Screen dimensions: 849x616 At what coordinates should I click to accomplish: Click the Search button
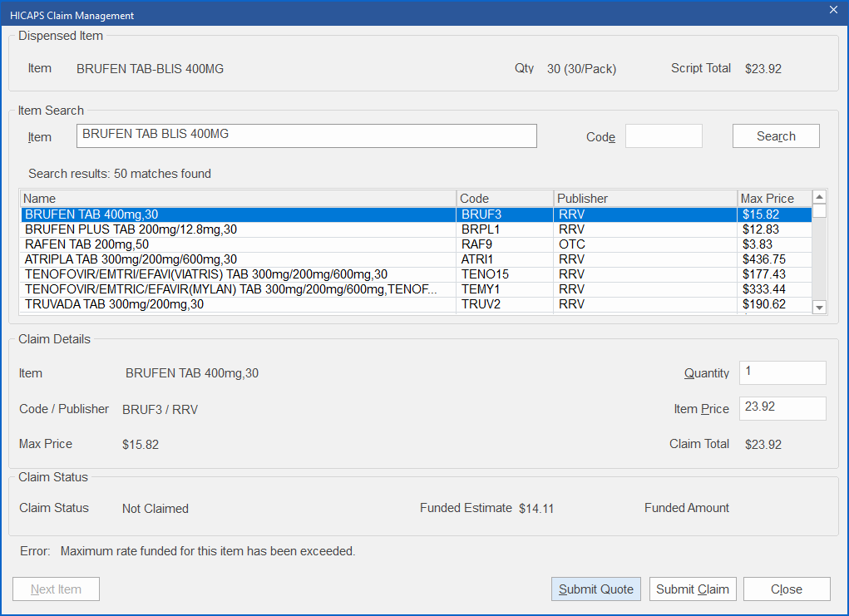[x=775, y=136]
